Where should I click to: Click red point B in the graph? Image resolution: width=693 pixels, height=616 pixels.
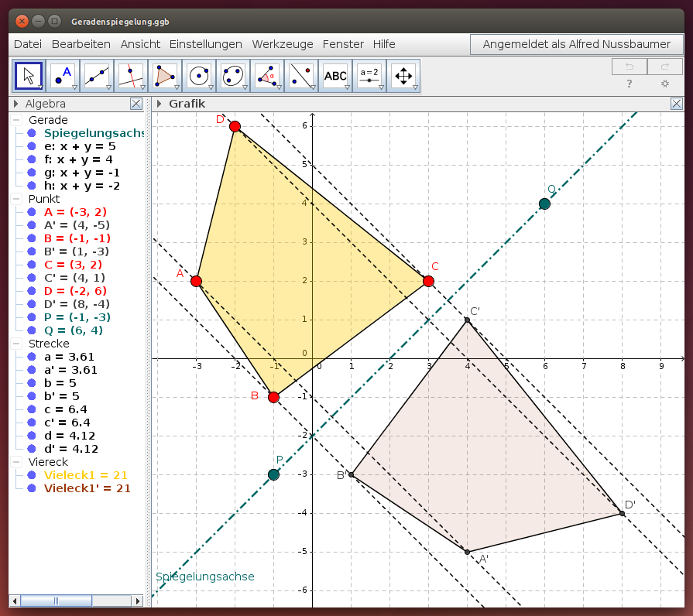273,397
